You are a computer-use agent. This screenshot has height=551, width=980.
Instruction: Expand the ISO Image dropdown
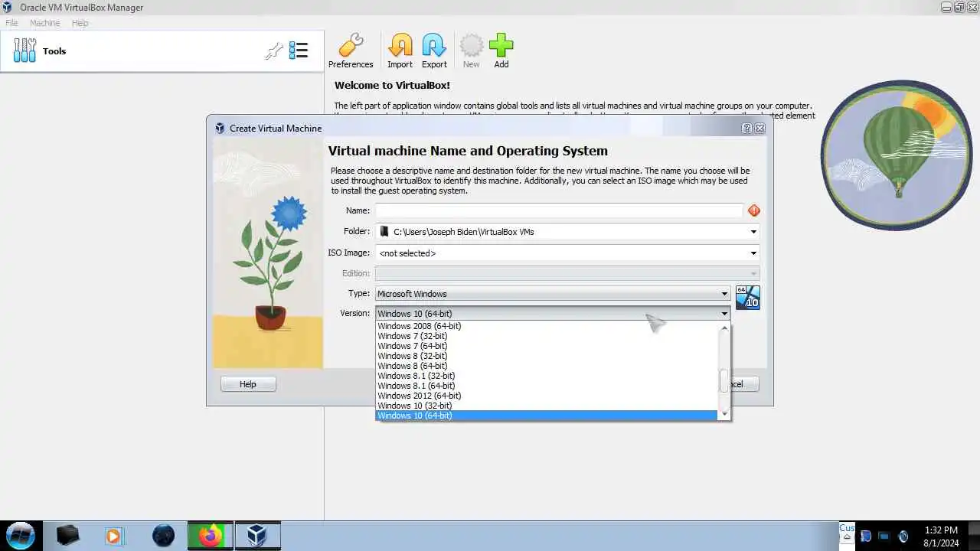pyautogui.click(x=753, y=253)
